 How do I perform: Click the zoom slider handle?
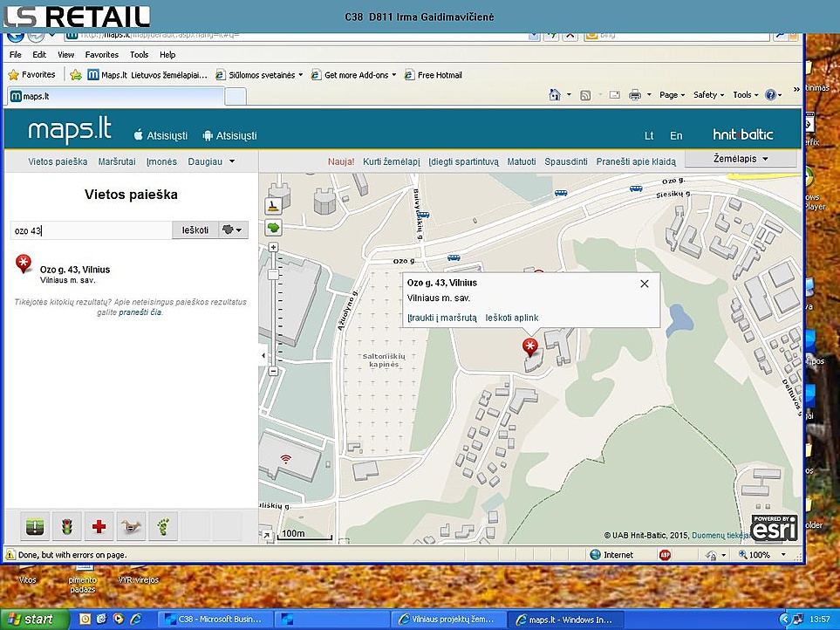[x=273, y=275]
